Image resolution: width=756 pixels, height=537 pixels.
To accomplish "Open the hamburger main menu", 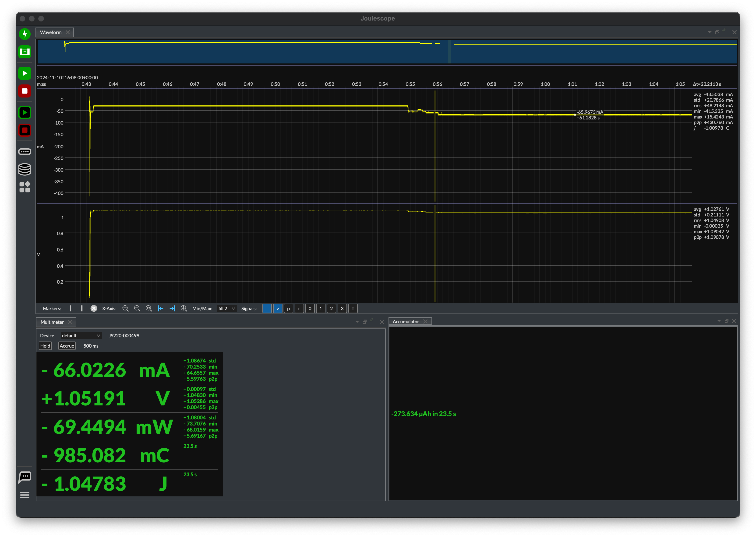I will coord(25,495).
